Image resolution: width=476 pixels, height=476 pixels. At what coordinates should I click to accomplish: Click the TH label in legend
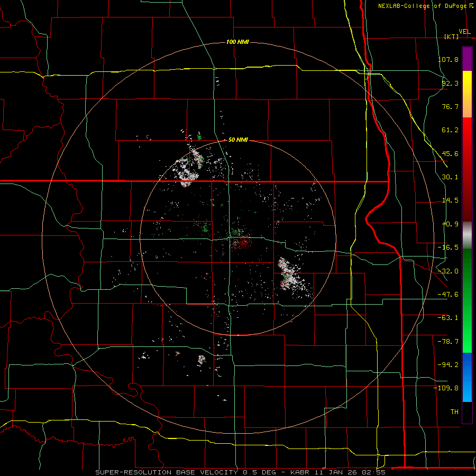(454, 412)
